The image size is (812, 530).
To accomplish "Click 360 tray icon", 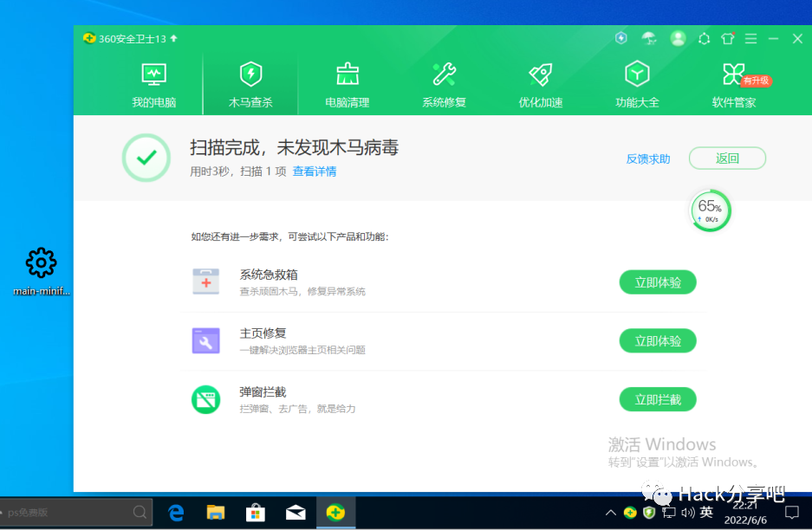I will [630, 513].
